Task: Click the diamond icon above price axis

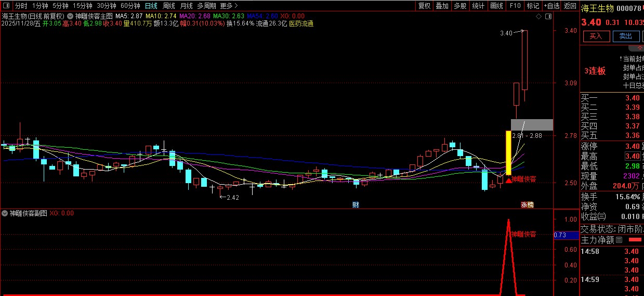Action: coord(538,17)
